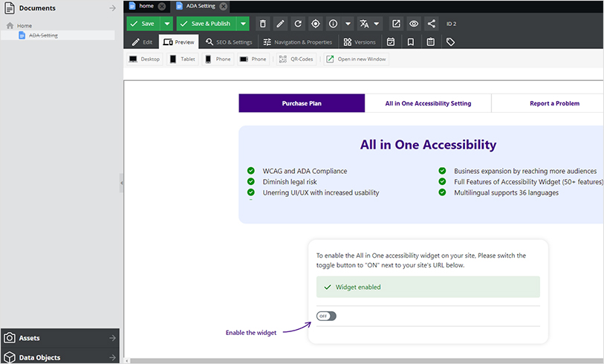This screenshot has width=604, height=364.
Task: Click the ID 2 label
Action: pyautogui.click(x=451, y=24)
